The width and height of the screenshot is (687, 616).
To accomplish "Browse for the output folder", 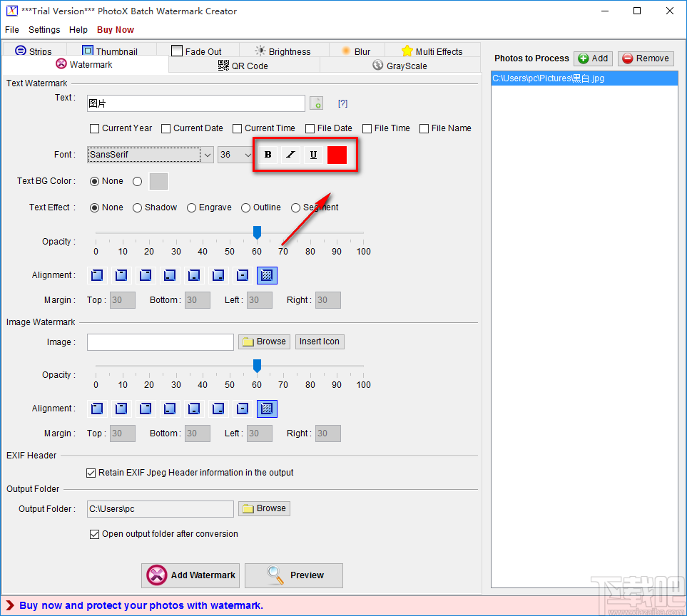I will (x=264, y=508).
